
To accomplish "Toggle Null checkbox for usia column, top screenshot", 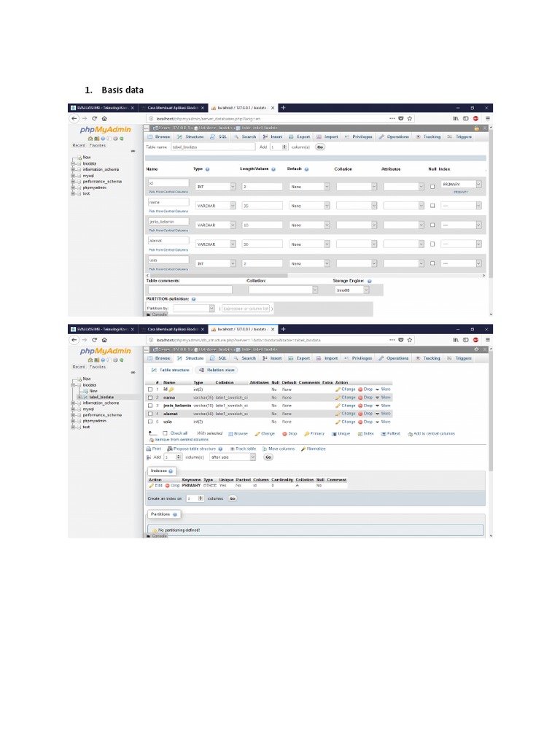I will pos(432,263).
